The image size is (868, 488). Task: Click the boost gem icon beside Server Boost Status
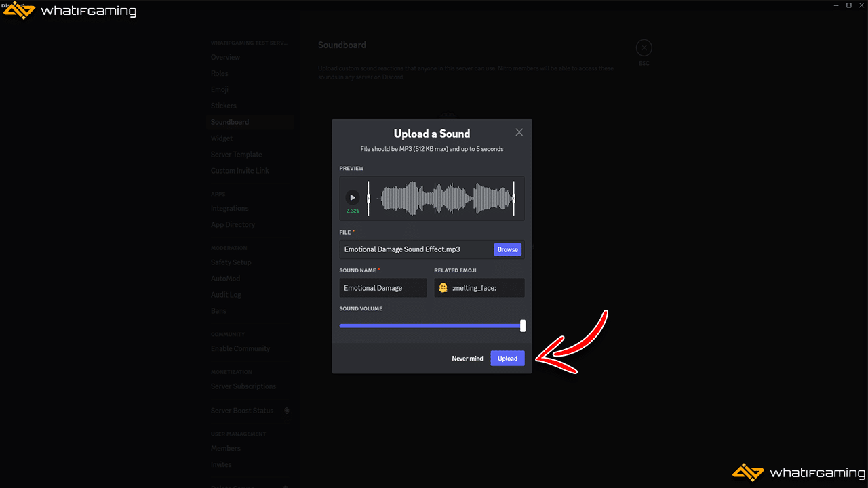(287, 411)
